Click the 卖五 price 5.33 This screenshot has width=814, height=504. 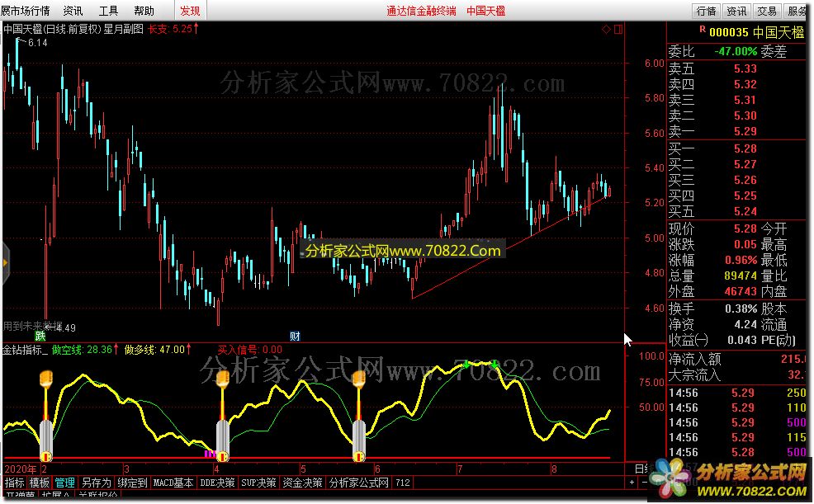coord(745,68)
